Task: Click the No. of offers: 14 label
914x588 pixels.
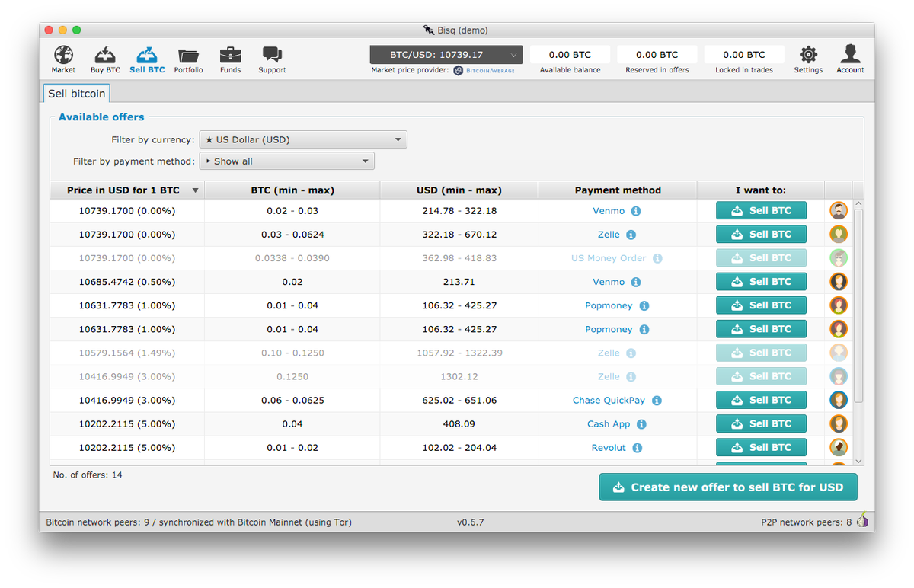Action: tap(88, 475)
